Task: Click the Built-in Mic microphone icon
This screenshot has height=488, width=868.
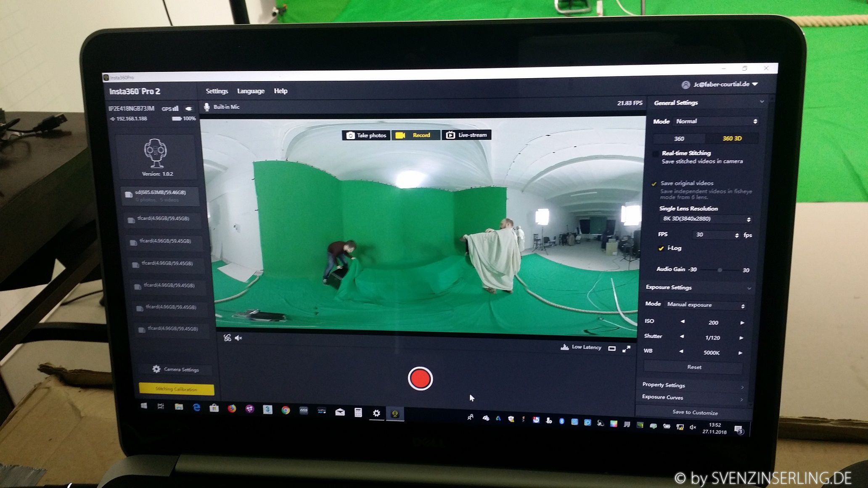Action: tap(206, 107)
